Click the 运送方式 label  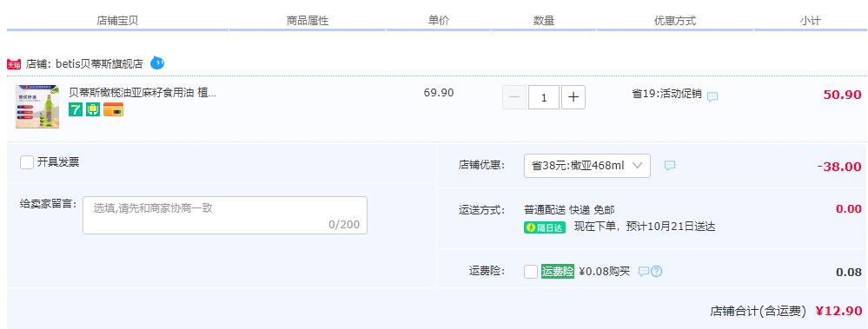click(x=481, y=210)
